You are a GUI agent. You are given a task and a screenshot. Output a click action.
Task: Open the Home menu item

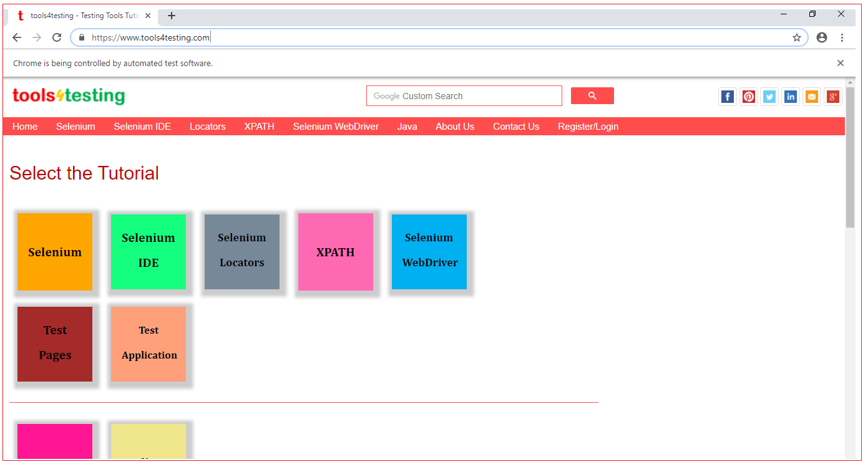(x=25, y=127)
